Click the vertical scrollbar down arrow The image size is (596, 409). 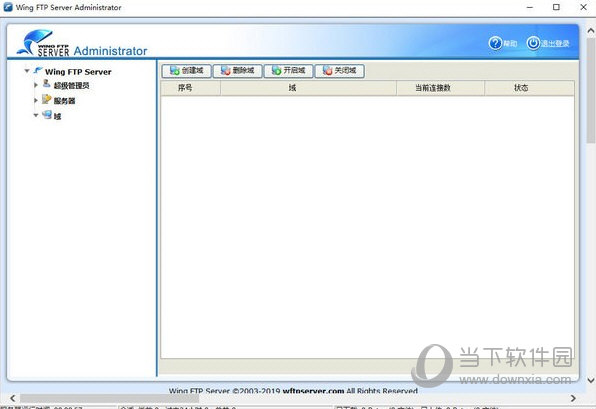point(591,380)
